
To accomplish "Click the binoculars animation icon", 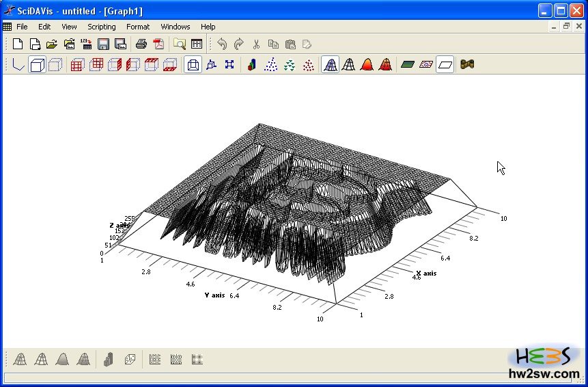I will coord(467,65).
